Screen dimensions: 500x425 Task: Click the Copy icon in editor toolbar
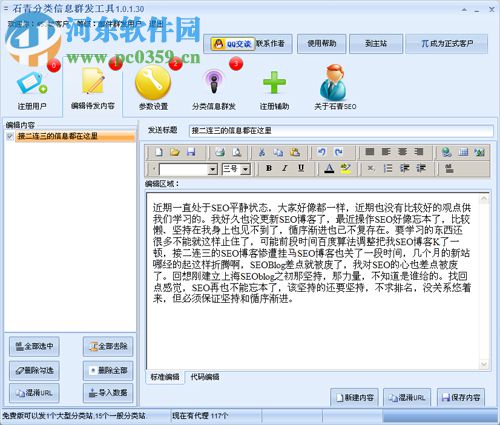(x=278, y=152)
